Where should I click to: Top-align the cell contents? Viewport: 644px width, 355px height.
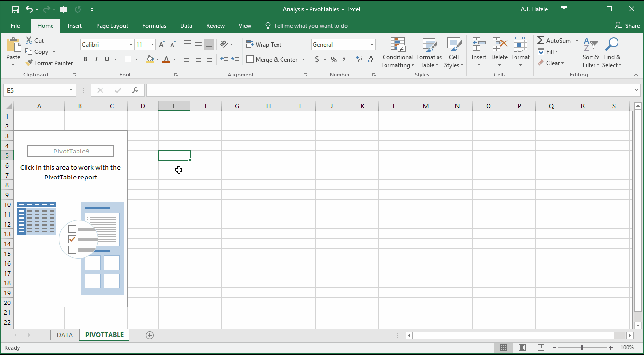(x=187, y=44)
